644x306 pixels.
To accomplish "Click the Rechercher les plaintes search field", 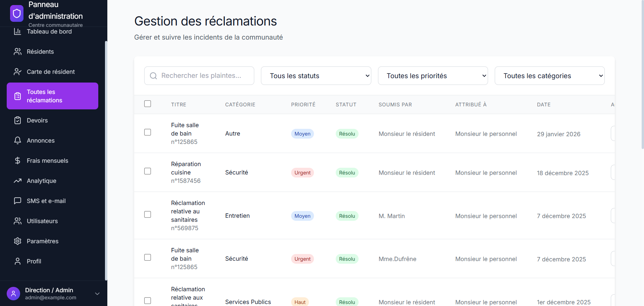I will click(x=199, y=75).
